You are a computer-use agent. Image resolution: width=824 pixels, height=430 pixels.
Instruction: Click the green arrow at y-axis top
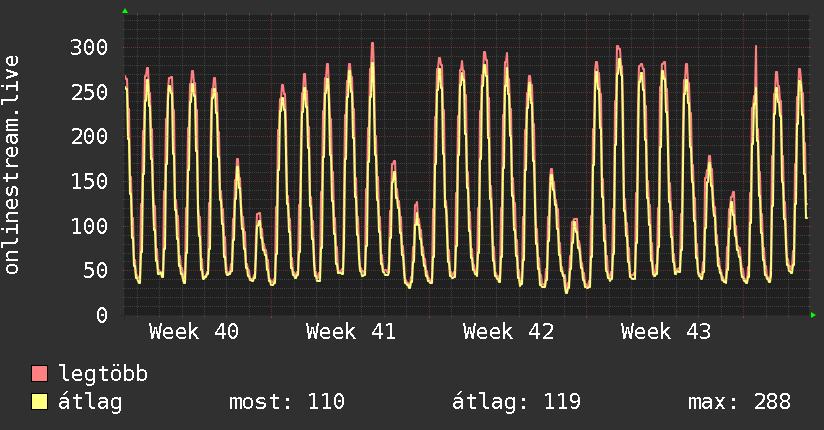(x=125, y=11)
